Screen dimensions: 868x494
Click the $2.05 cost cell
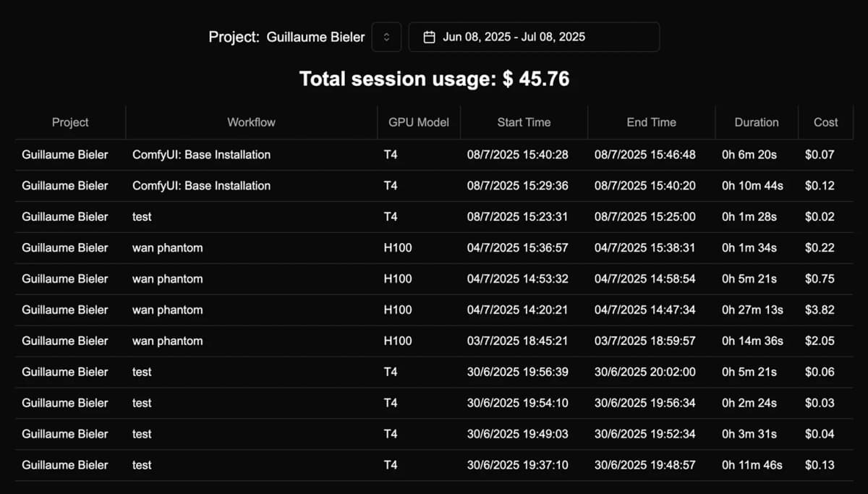click(x=820, y=341)
